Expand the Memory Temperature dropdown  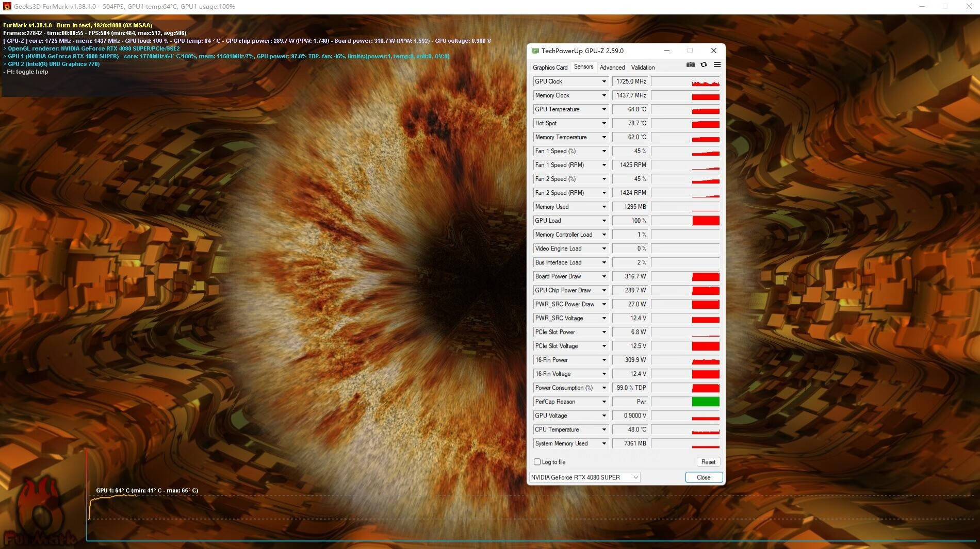pyautogui.click(x=604, y=137)
